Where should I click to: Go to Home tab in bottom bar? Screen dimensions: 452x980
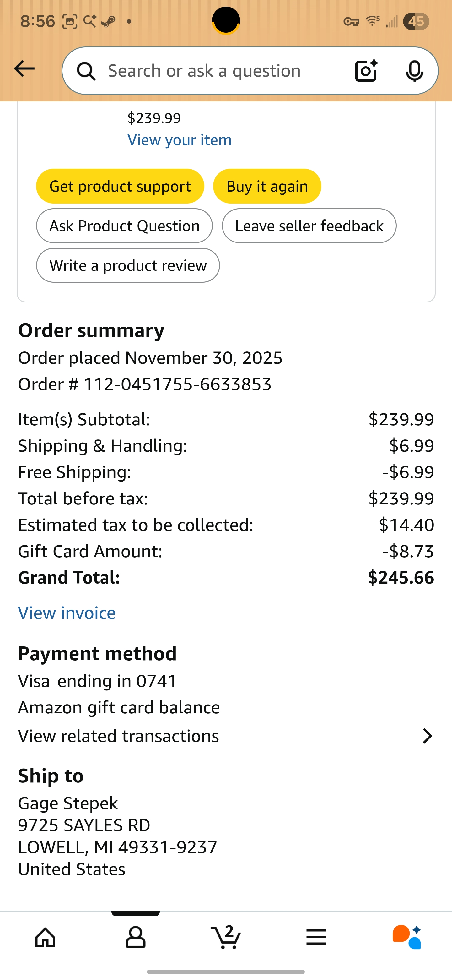(x=45, y=937)
